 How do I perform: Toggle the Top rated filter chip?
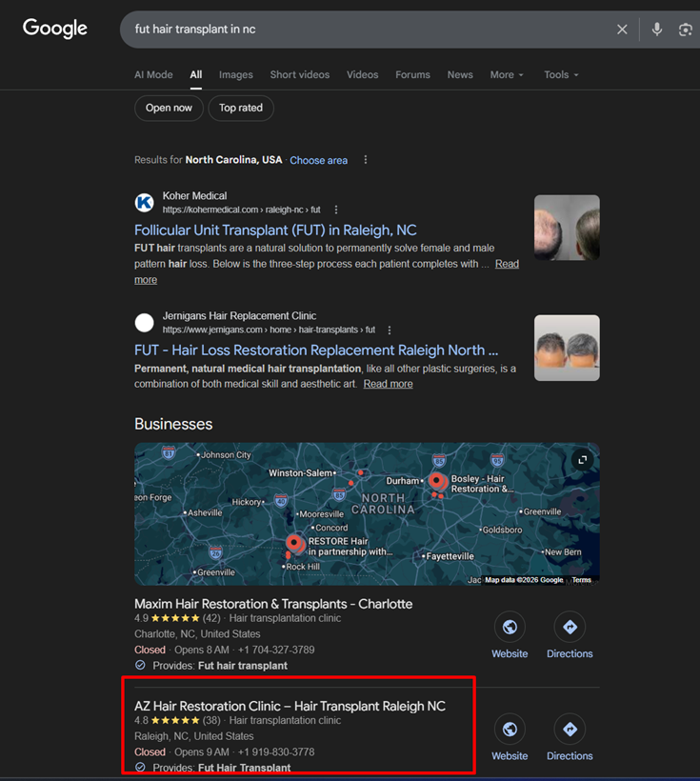point(241,109)
